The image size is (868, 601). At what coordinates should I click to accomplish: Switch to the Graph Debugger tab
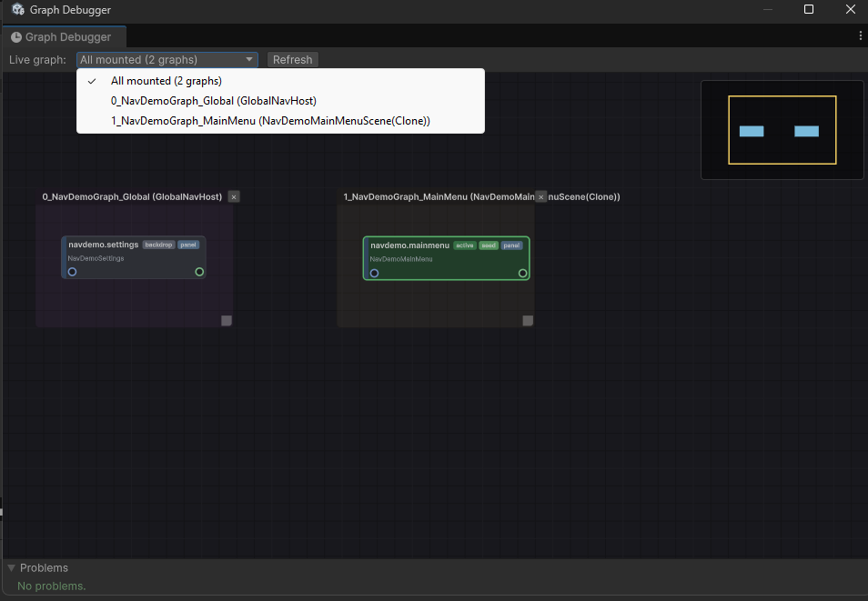coord(65,37)
